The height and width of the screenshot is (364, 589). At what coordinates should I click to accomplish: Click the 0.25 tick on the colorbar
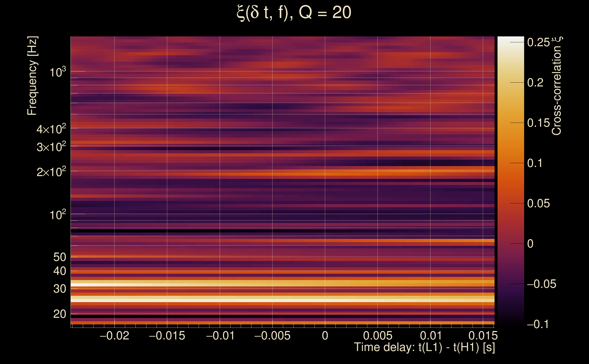[538, 42]
